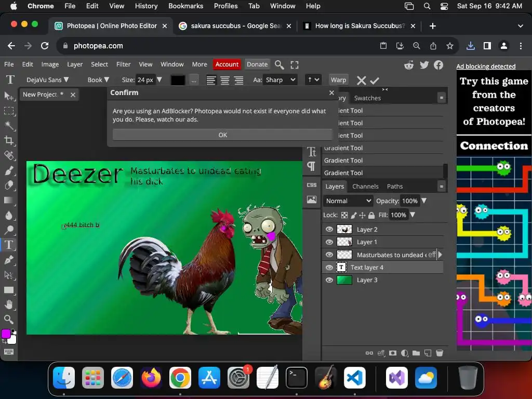Toggle lock transparent pixels checkerboard icon
This screenshot has height=399, width=532.
(x=344, y=215)
